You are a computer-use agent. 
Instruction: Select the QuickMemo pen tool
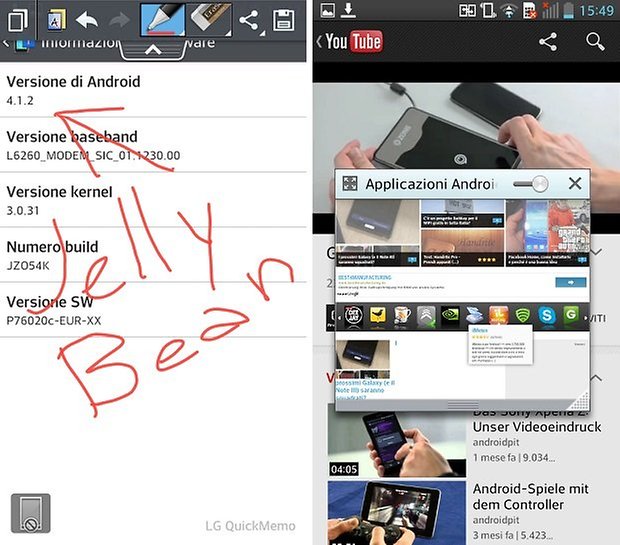[x=163, y=20]
